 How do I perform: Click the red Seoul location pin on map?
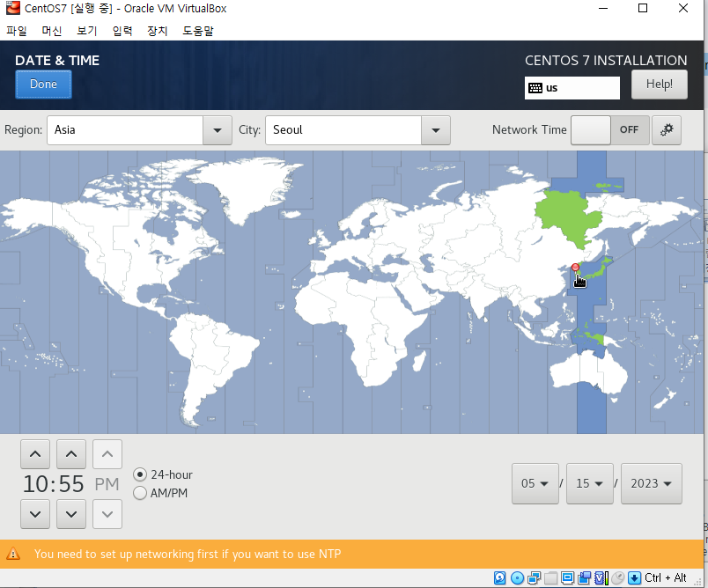pyautogui.click(x=575, y=268)
